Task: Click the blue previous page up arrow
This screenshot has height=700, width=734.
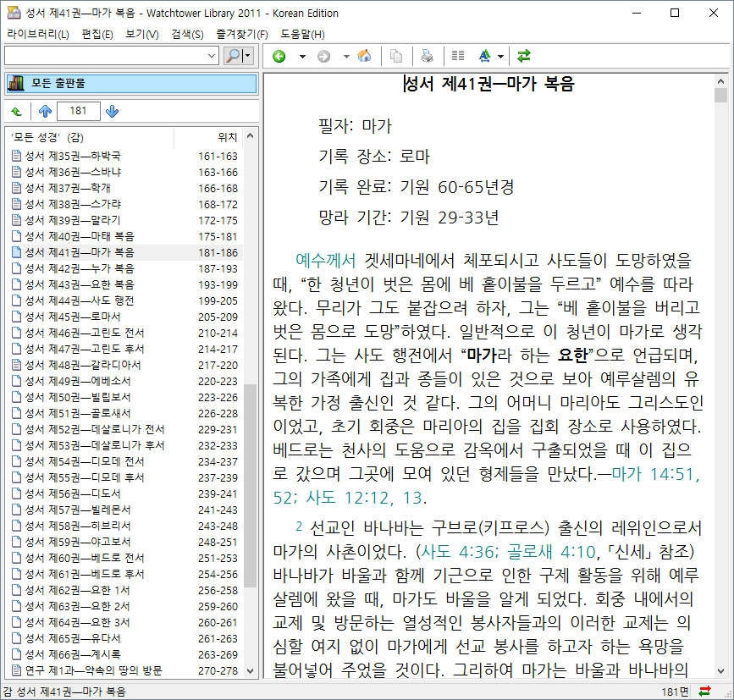Action: pyautogui.click(x=45, y=112)
